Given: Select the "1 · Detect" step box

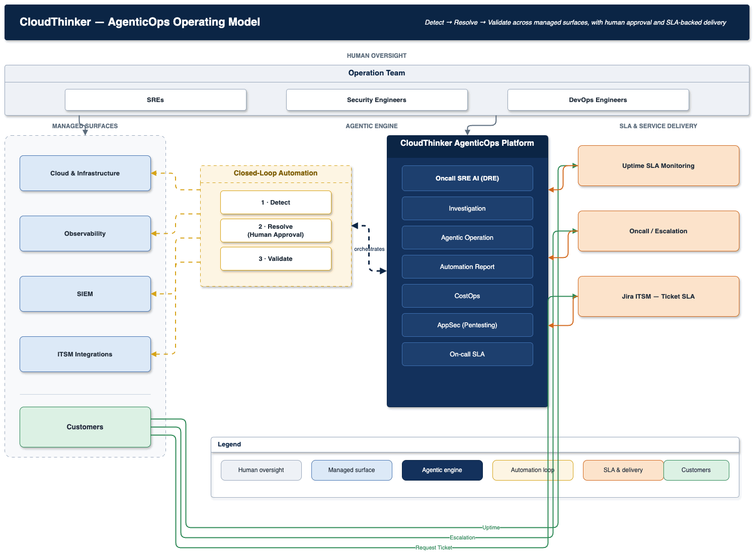Looking at the screenshot, I should point(276,202).
